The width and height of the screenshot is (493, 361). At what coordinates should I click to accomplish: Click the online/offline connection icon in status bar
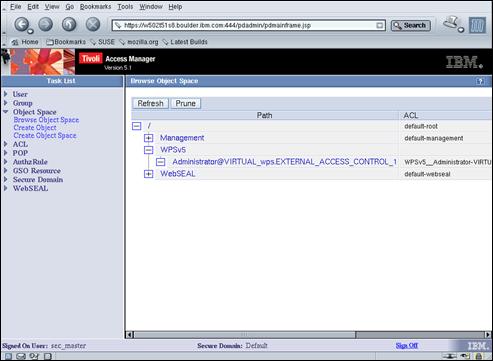tap(450, 356)
